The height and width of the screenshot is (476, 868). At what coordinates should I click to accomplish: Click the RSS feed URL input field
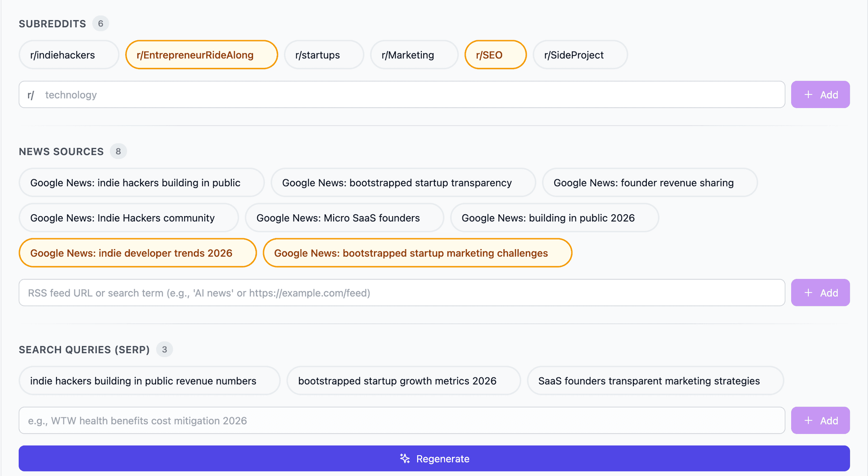click(401, 292)
